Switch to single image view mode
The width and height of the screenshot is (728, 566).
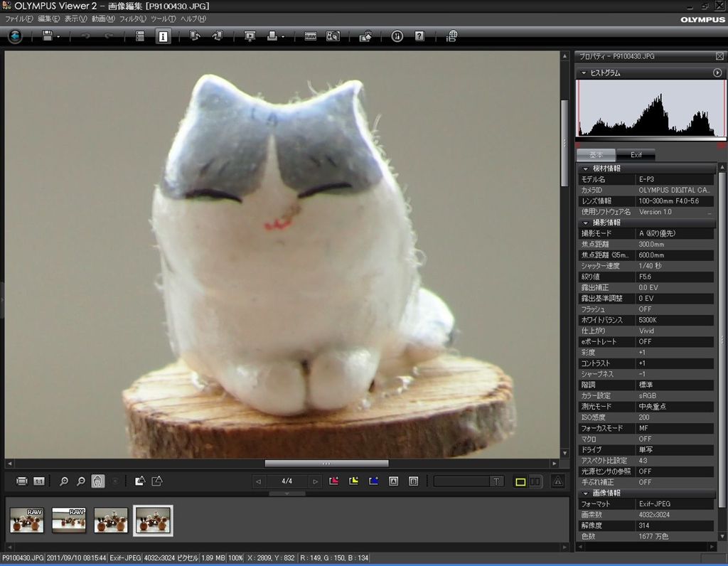520,481
